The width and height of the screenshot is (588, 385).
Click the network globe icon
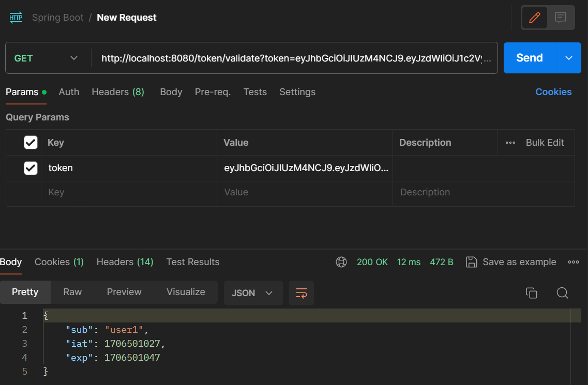coord(341,262)
